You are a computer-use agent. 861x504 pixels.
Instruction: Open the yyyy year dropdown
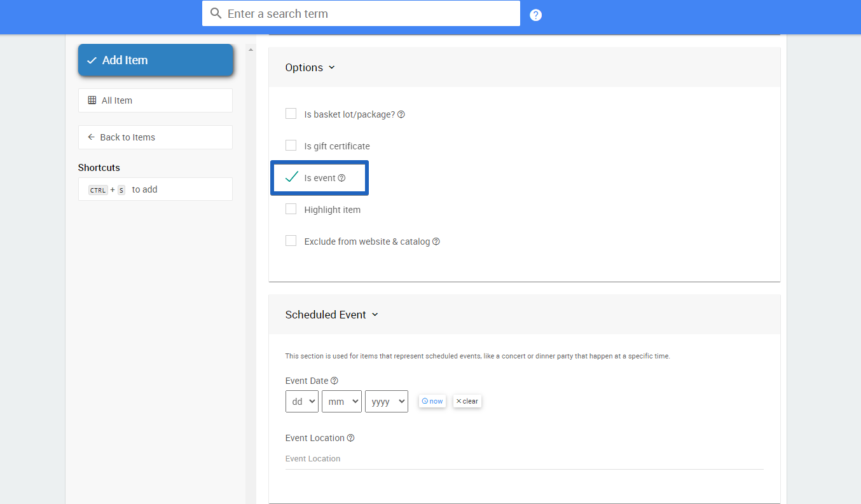(387, 402)
